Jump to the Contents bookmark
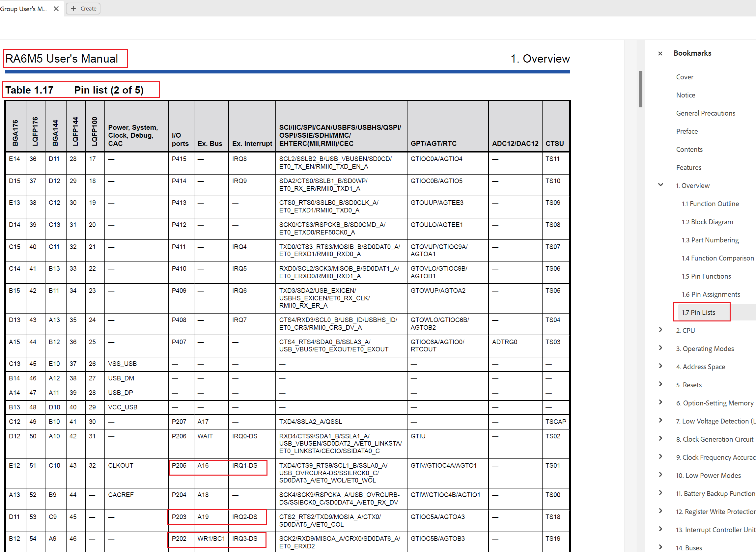The height and width of the screenshot is (552, 756). 689,150
